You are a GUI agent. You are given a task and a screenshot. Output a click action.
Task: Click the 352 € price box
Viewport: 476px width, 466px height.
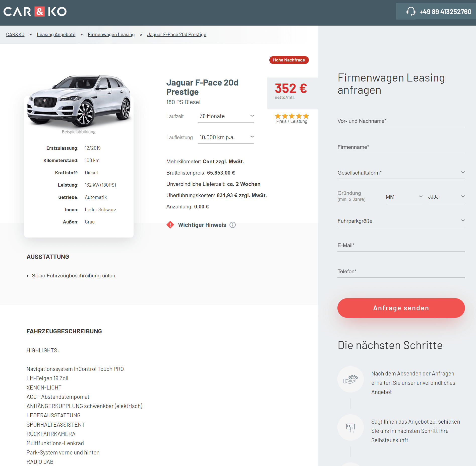click(x=292, y=93)
